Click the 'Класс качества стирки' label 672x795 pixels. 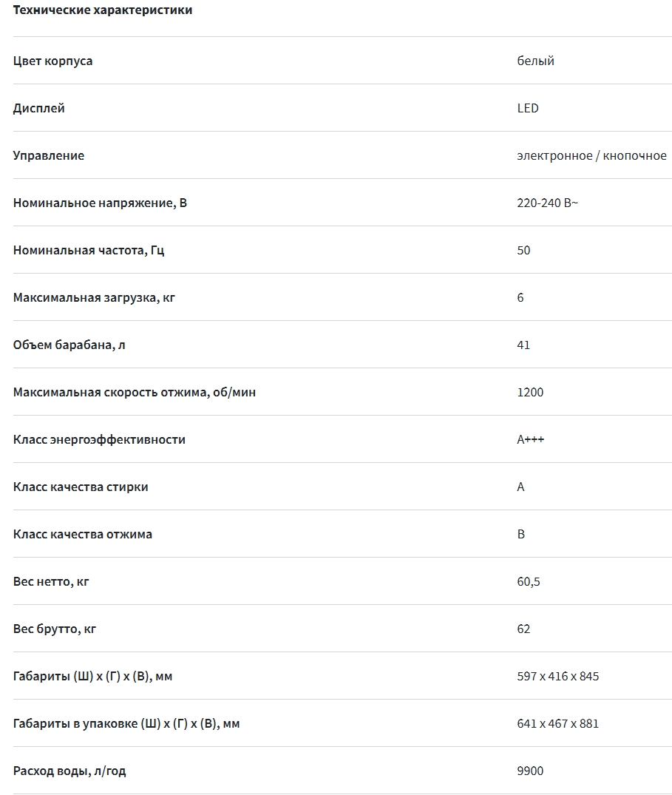pos(81,487)
